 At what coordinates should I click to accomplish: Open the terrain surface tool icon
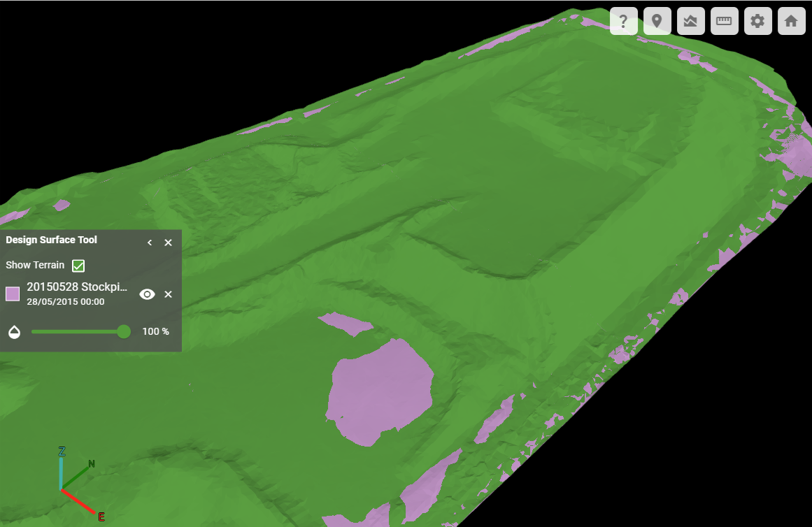pos(691,21)
